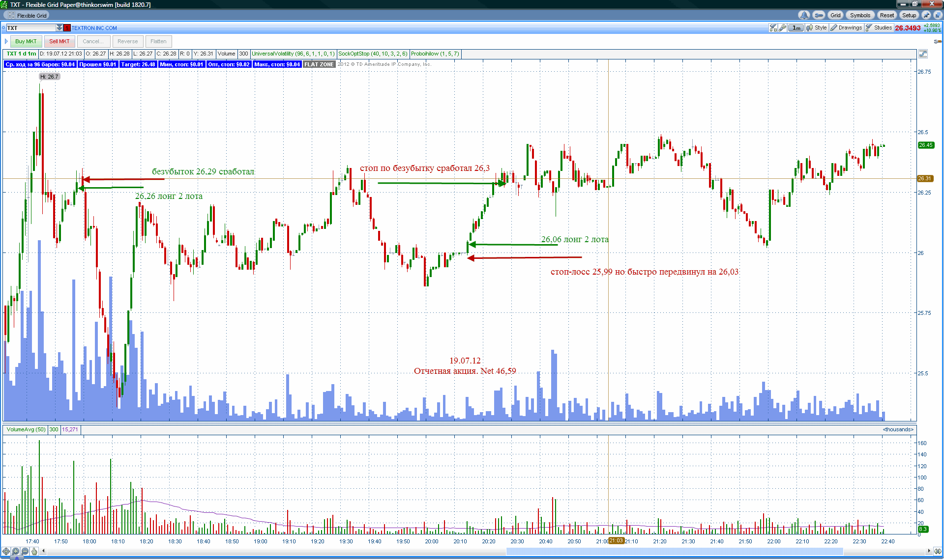Open the 1m timeframe selector
The height and width of the screenshot is (560, 944).
(x=796, y=28)
